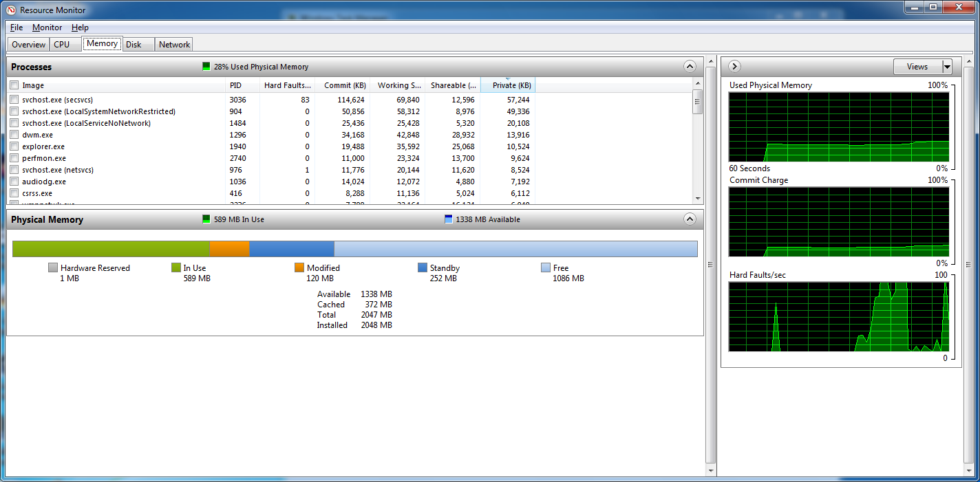Click the Physical Memory panel title
This screenshot has width=980, height=482.
coord(47,219)
